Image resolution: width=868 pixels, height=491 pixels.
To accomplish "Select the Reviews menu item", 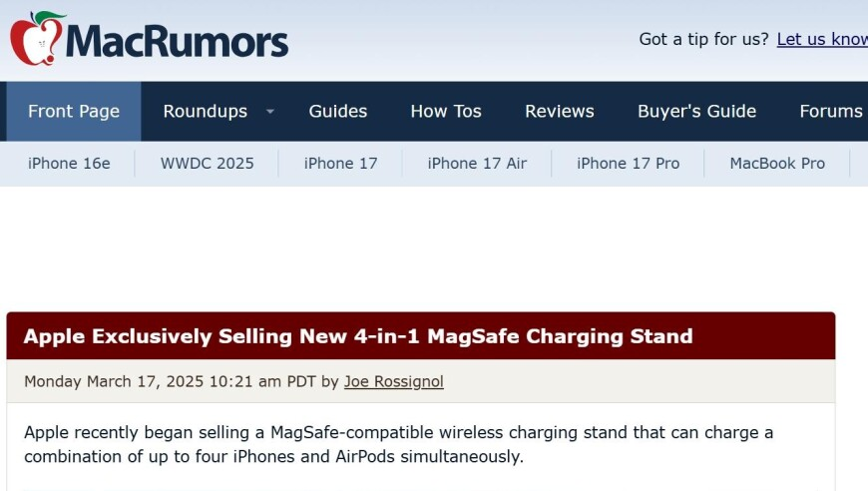I will pyautogui.click(x=559, y=111).
